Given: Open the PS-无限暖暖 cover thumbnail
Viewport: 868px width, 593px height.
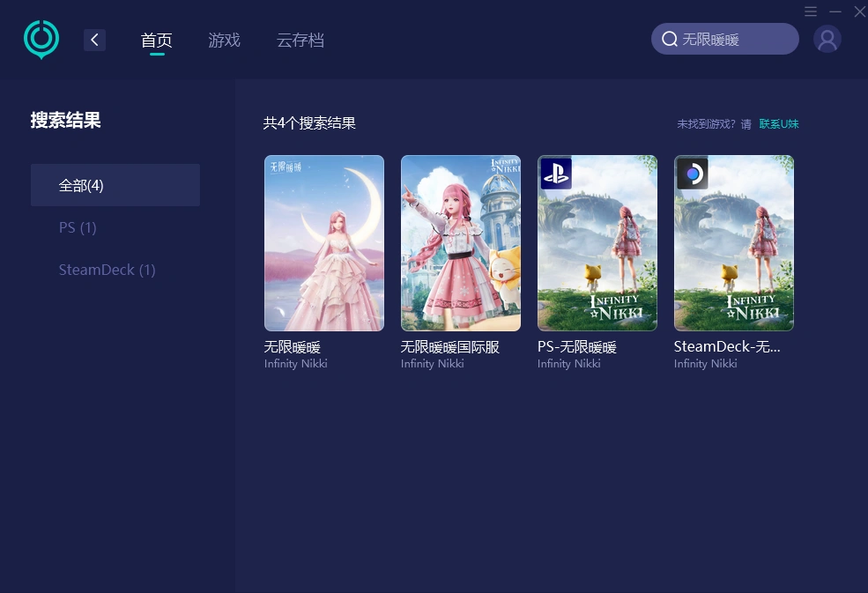Looking at the screenshot, I should point(597,243).
